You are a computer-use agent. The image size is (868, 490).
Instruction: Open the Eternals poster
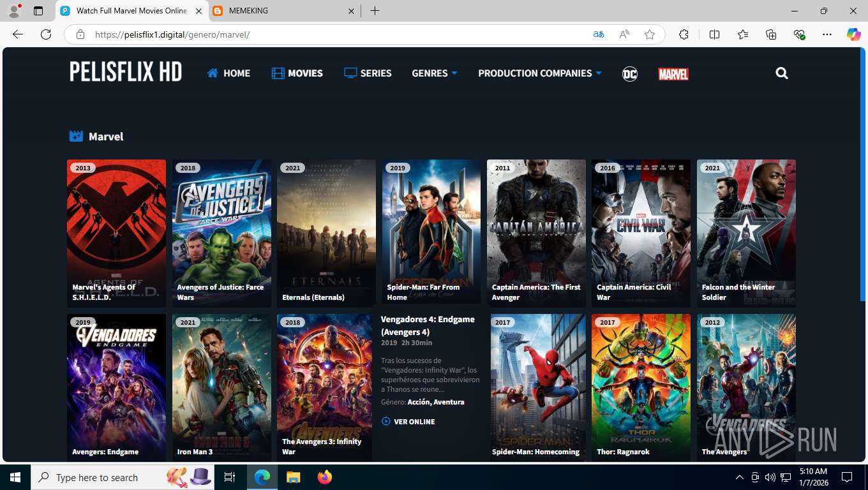tap(326, 233)
